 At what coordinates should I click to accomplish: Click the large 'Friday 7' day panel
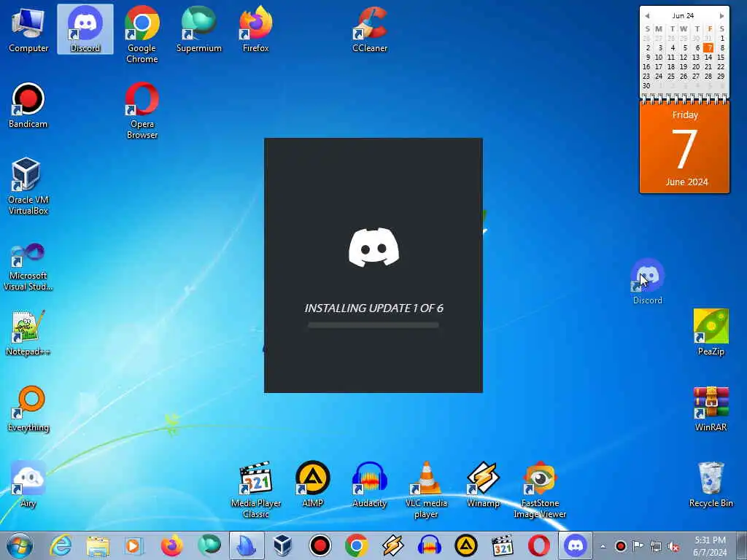(684, 147)
